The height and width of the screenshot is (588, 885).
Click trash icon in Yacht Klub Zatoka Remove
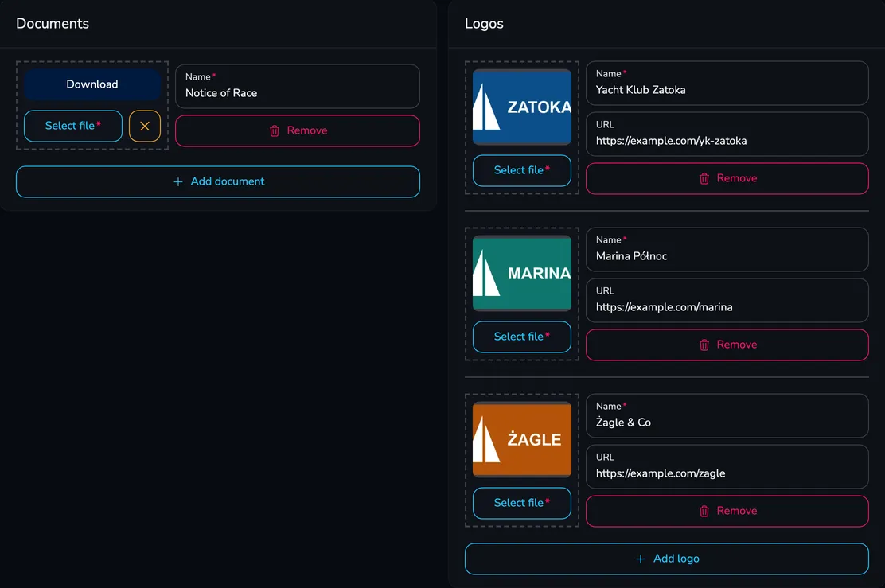pyautogui.click(x=704, y=178)
